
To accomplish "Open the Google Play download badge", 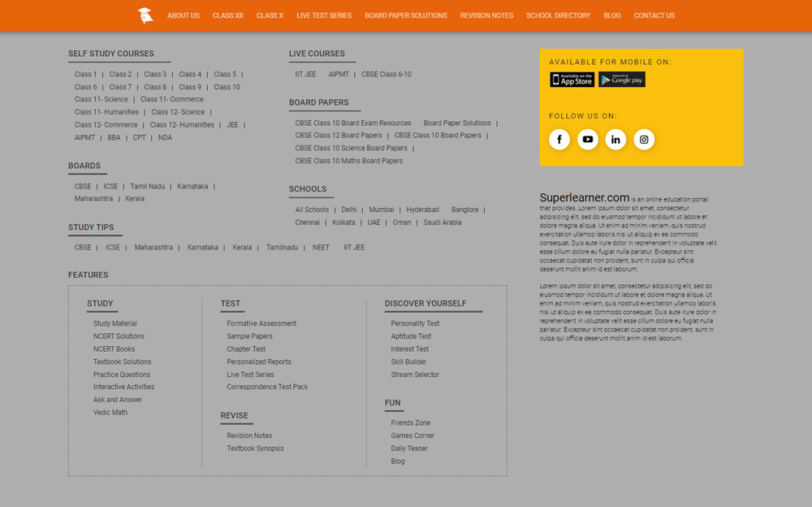I will coord(621,80).
